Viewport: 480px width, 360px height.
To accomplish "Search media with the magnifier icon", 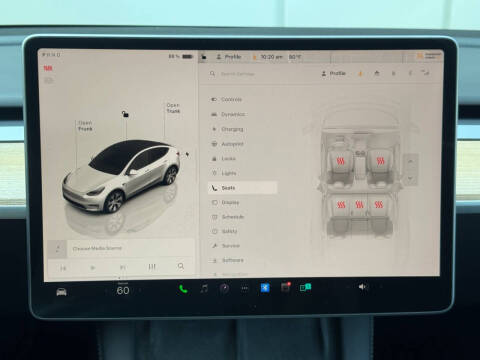I will click(181, 266).
